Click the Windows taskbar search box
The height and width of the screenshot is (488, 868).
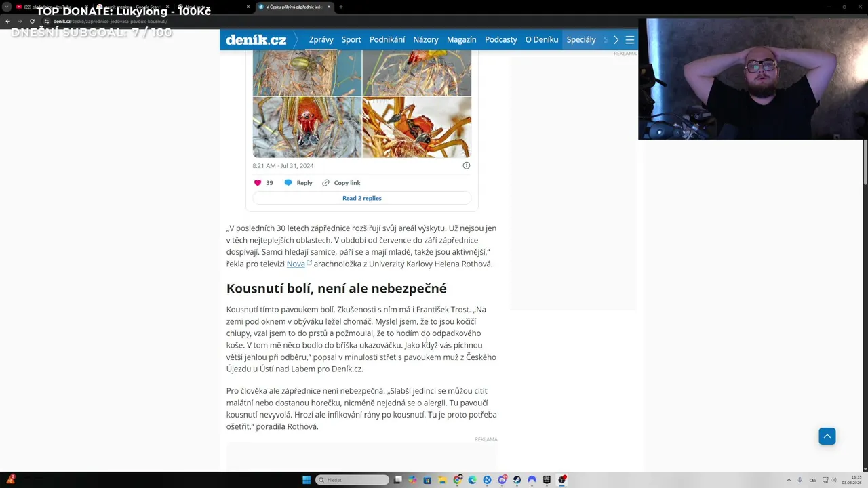pos(353,480)
